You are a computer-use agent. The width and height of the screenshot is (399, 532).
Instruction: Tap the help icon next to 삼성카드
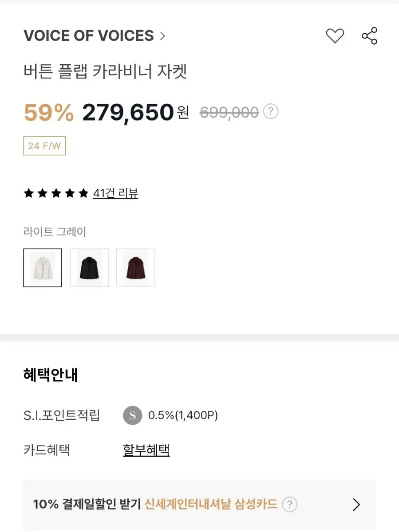click(289, 505)
